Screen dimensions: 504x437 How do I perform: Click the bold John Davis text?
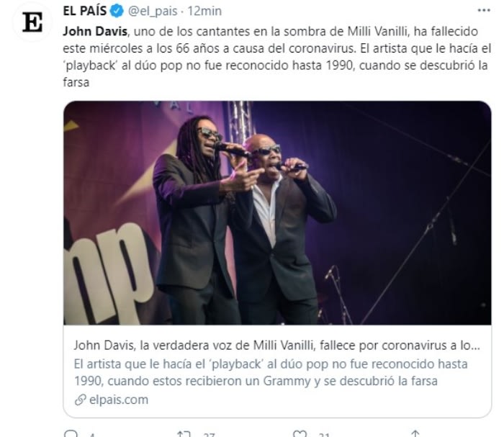click(95, 31)
